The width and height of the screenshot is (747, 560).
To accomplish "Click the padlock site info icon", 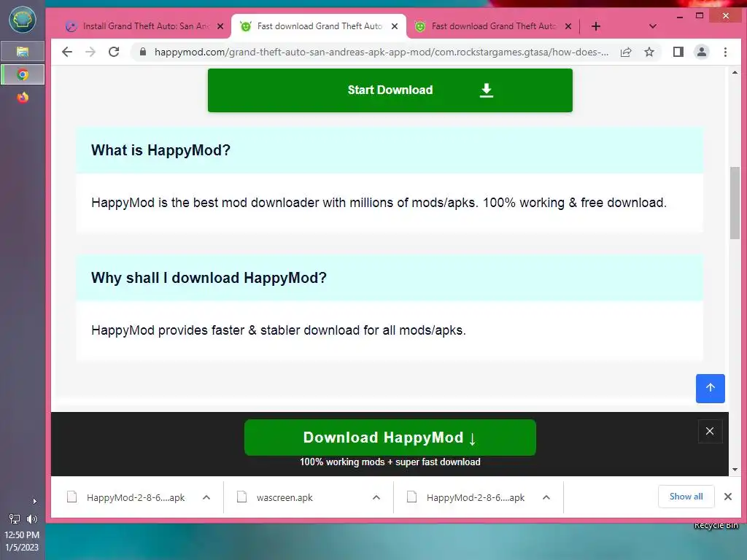I will tap(142, 52).
